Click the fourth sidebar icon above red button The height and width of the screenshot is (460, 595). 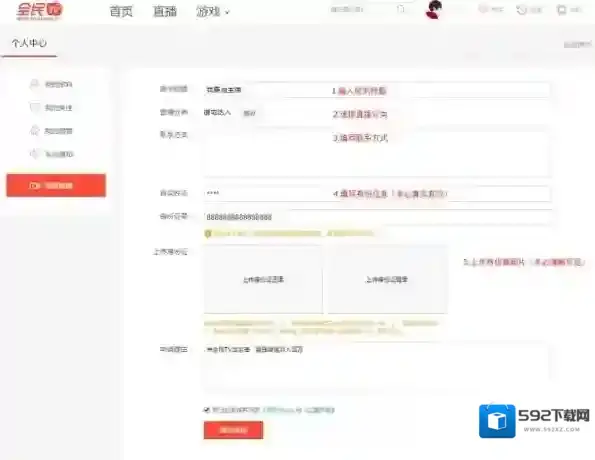click(35, 154)
